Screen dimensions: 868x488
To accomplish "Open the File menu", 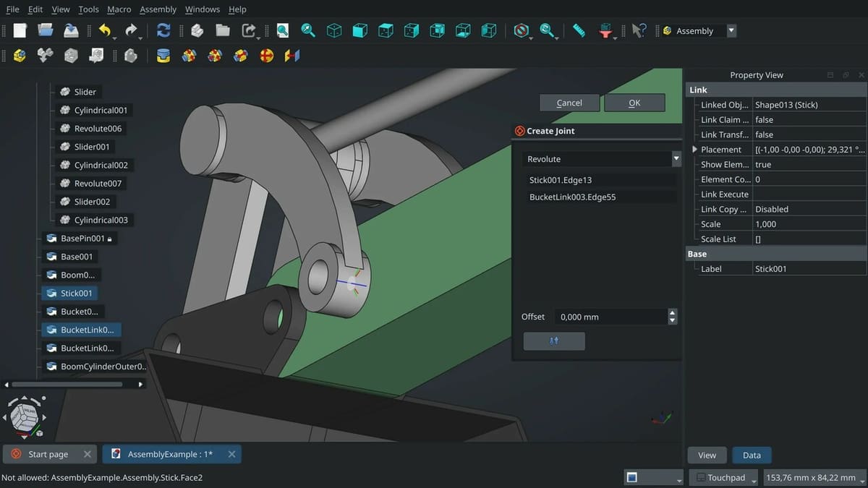I will pyautogui.click(x=13, y=9).
